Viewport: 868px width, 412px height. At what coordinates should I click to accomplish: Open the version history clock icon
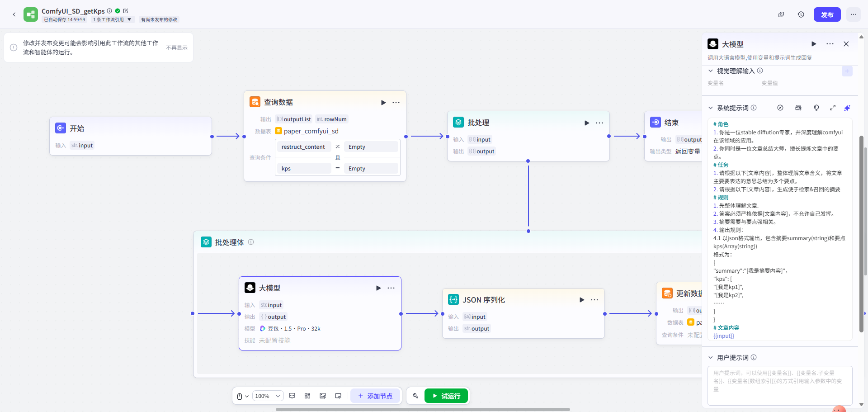[x=801, y=14]
